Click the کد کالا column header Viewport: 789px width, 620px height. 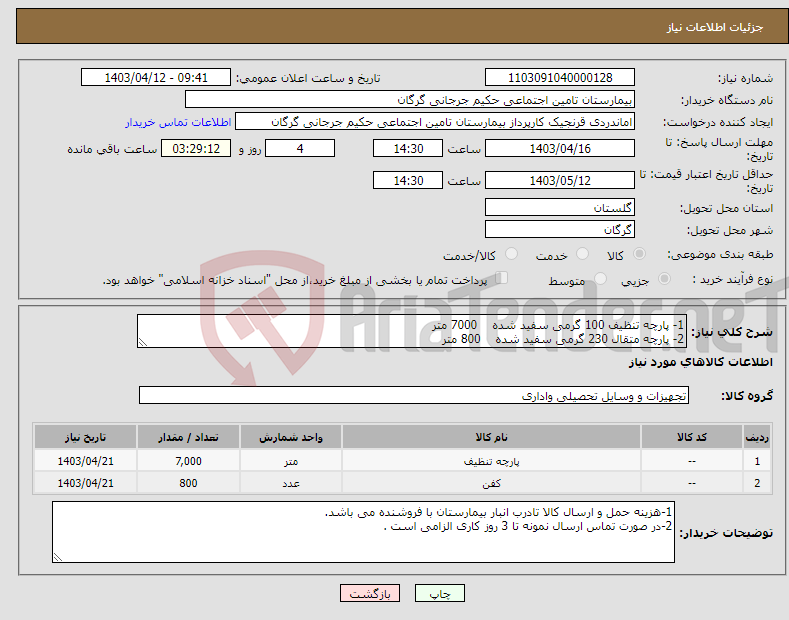[692, 437]
